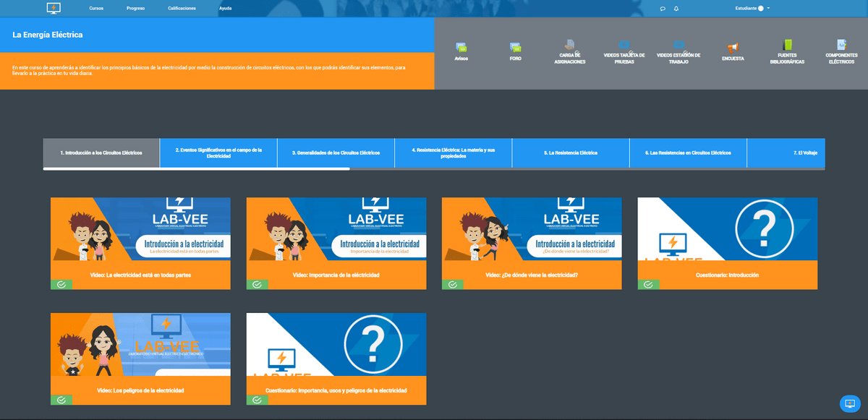Select tab 2. Eventos Significativos en Electricidad
Image resolution: width=868 pixels, height=420 pixels.
pyautogui.click(x=218, y=153)
